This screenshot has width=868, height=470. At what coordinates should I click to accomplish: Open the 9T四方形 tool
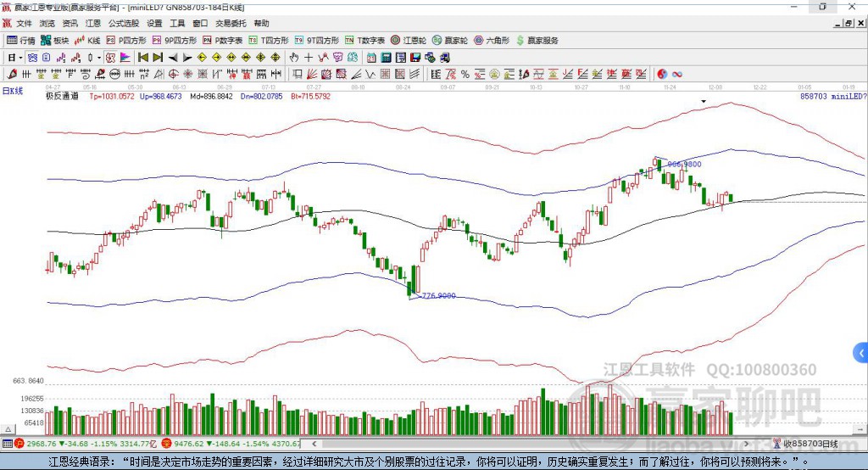[317, 41]
